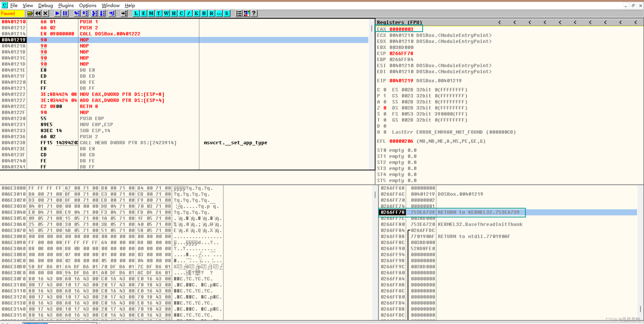
Task: Click first left-arrow chevron in Registers header
Action: tap(499, 22)
